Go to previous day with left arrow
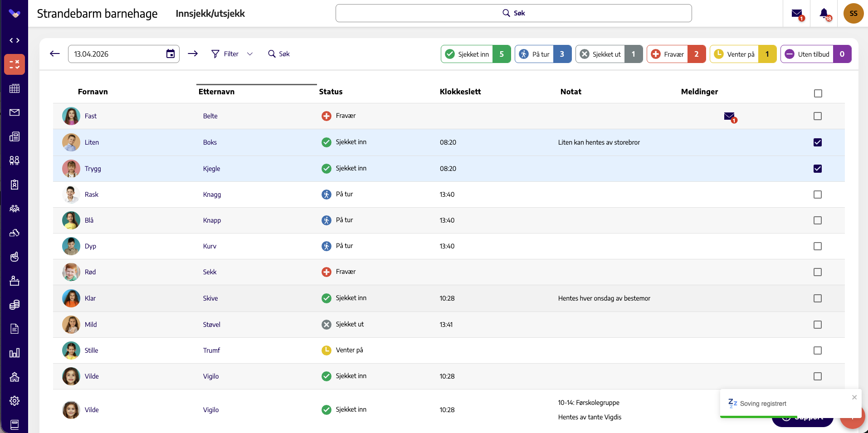 coord(55,54)
